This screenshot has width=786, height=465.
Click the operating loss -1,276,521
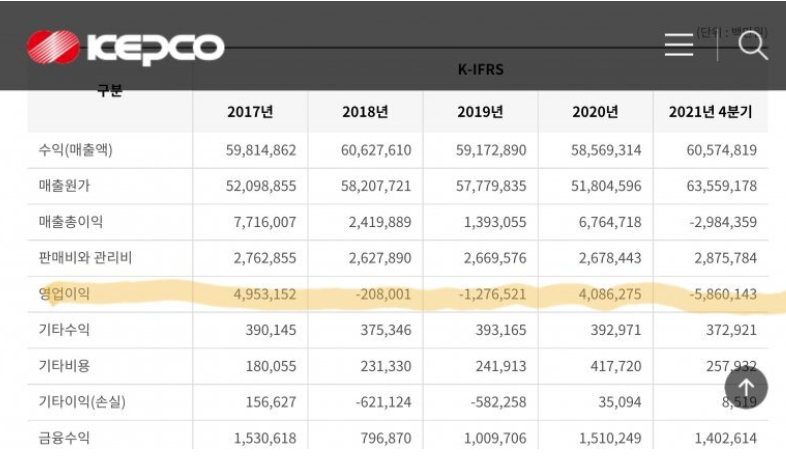tap(492, 295)
